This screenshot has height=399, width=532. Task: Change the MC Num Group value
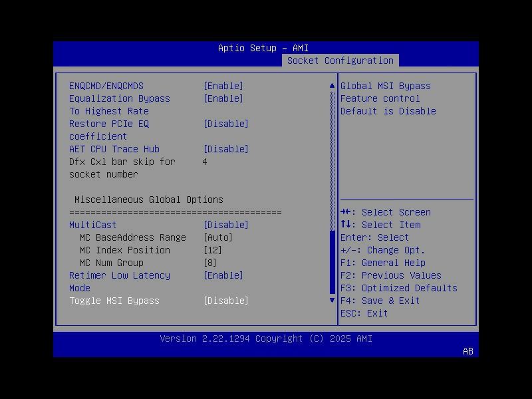coord(211,262)
